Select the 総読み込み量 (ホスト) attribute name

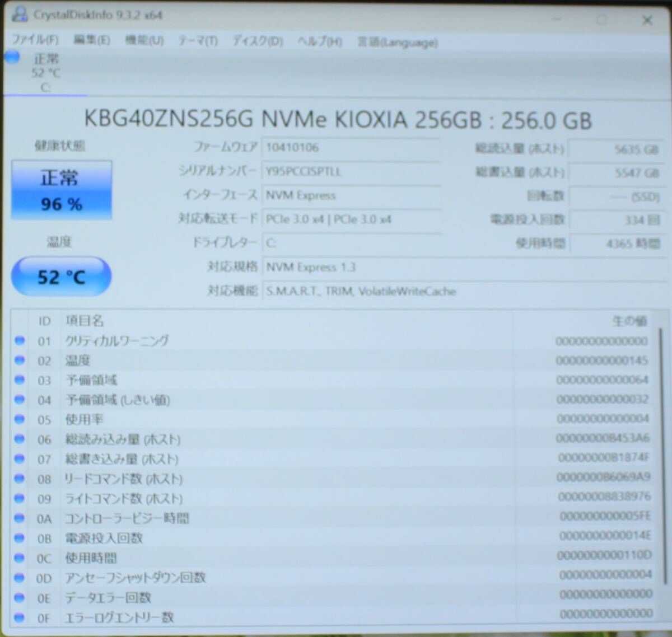[x=123, y=439]
